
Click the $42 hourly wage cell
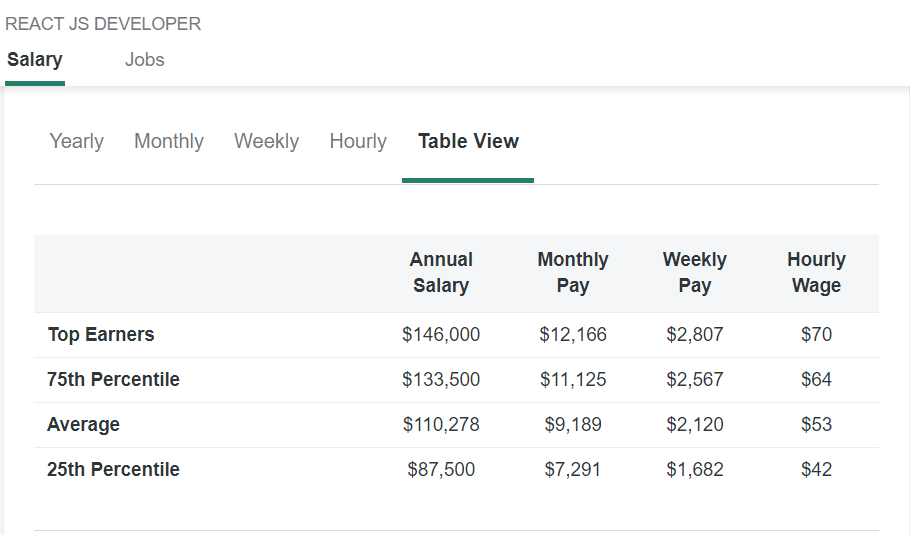click(816, 469)
